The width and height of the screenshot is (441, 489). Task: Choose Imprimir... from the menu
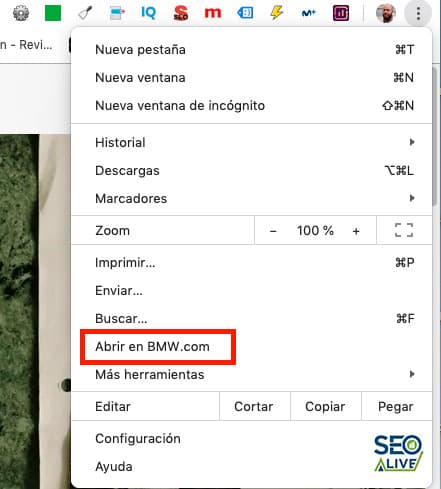[x=252, y=262]
